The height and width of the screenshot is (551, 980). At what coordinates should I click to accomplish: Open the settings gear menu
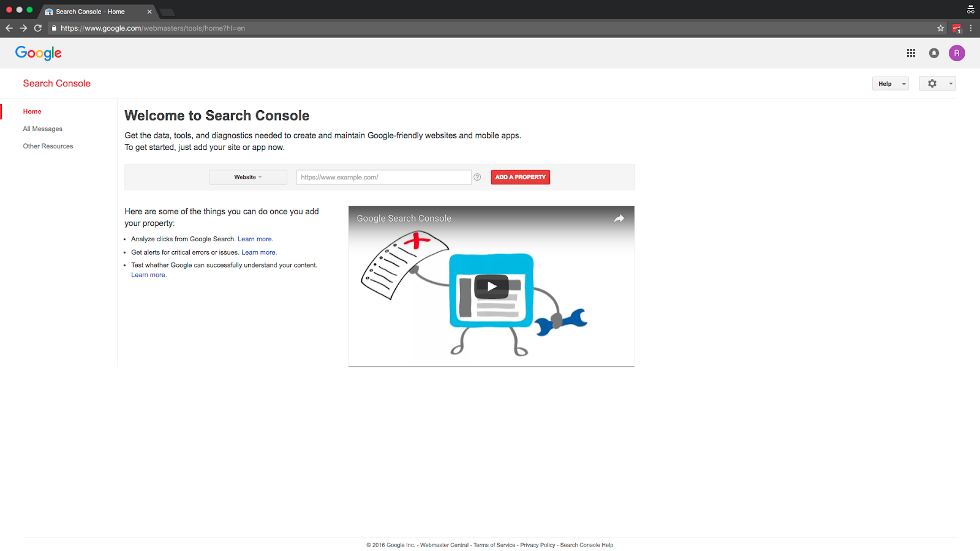pos(937,84)
